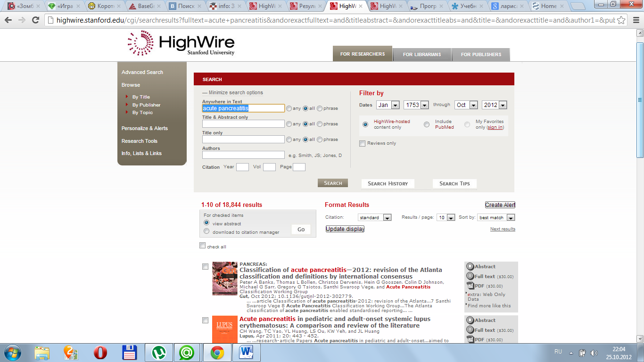644x362 pixels.
Task: Open Sort by 'best match' dropdown
Action: [x=496, y=218]
